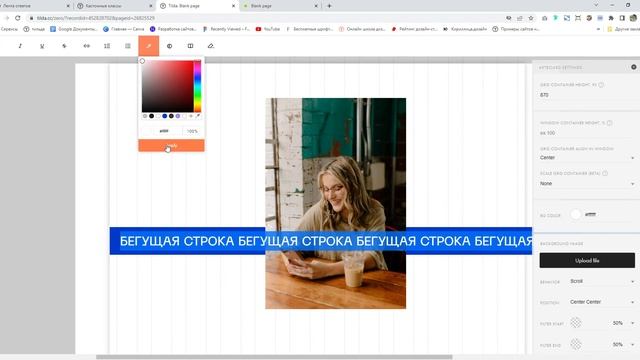
Task: Pick the eyedropper tool in color picker
Action: click(198, 116)
